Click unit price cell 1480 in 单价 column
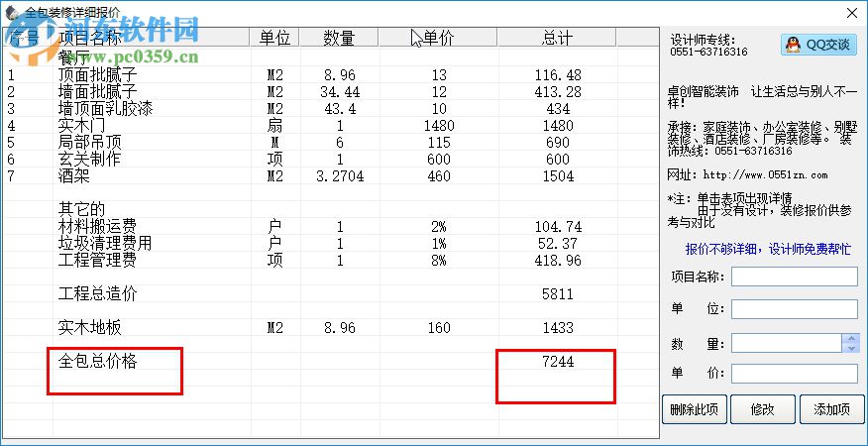The height and width of the screenshot is (446, 868). tap(438, 126)
